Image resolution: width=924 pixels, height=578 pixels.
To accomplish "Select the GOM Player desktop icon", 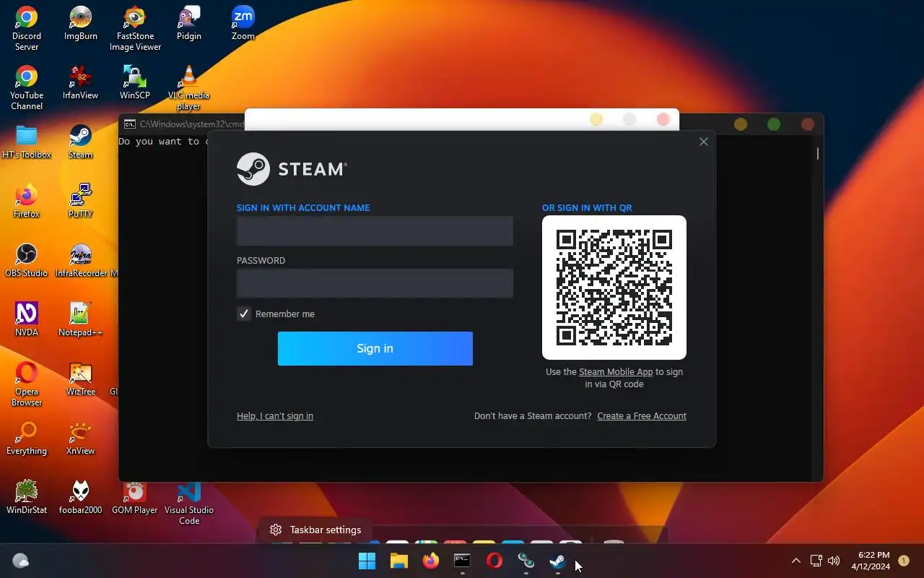I will click(135, 498).
